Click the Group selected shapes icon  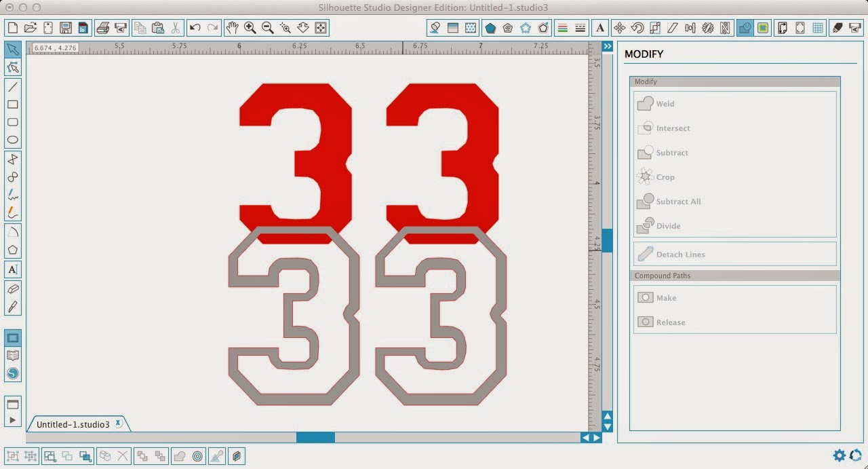(x=12, y=456)
